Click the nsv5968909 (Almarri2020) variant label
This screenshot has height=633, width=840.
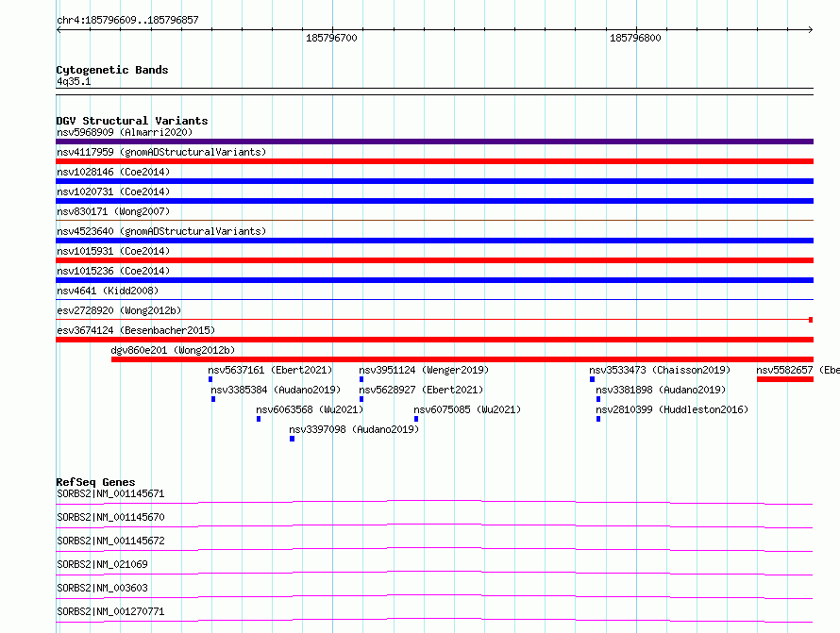[x=125, y=132]
